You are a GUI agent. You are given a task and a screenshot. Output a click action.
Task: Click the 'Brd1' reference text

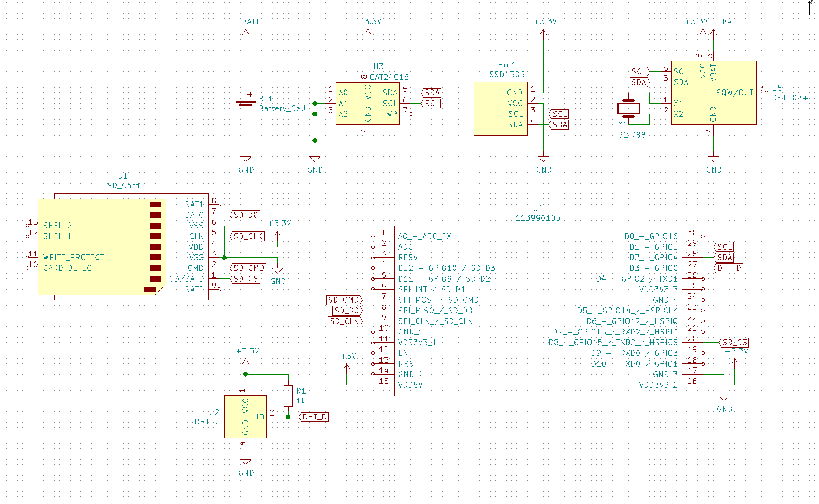click(x=507, y=65)
